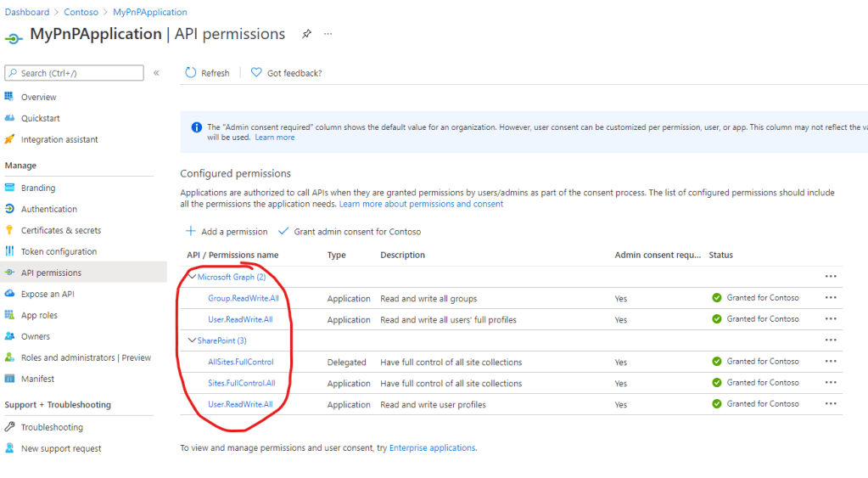This screenshot has width=868, height=478.
Task: Open ellipsis menu for Sites.FullControl.All row
Action: coord(831,383)
